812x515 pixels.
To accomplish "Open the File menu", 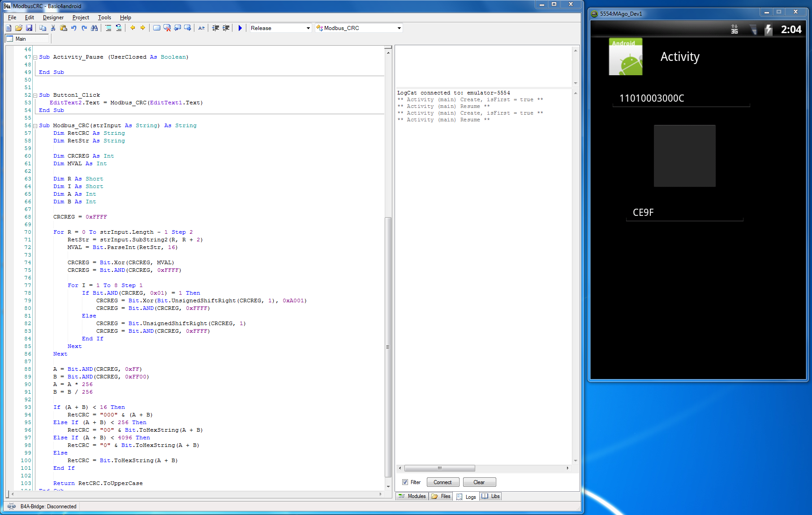I will click(12, 17).
